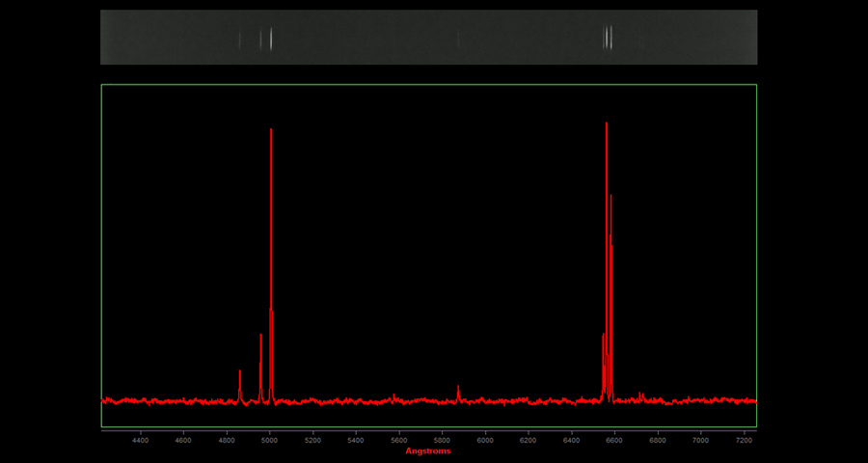Click the Angstroms axis label
Screen dimensions: 868x463
click(x=427, y=450)
